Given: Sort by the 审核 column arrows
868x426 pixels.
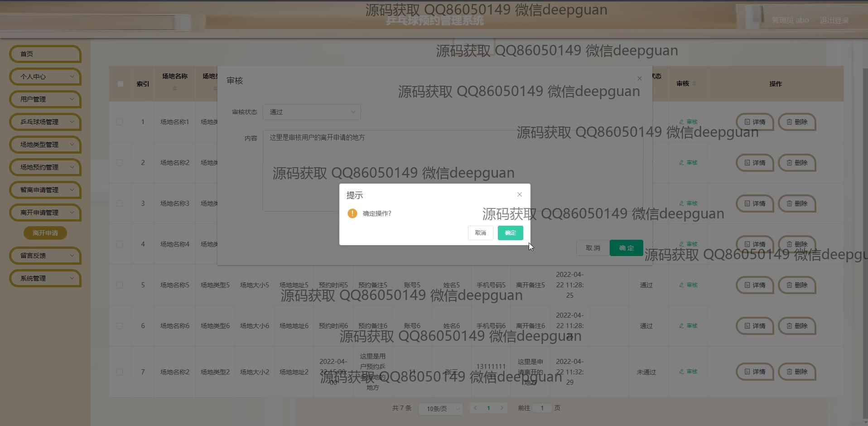Looking at the screenshot, I should 695,83.
